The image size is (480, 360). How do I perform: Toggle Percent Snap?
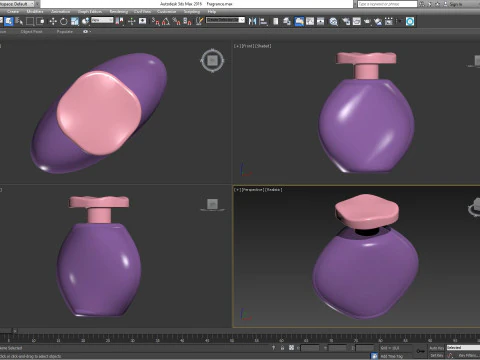(177, 21)
